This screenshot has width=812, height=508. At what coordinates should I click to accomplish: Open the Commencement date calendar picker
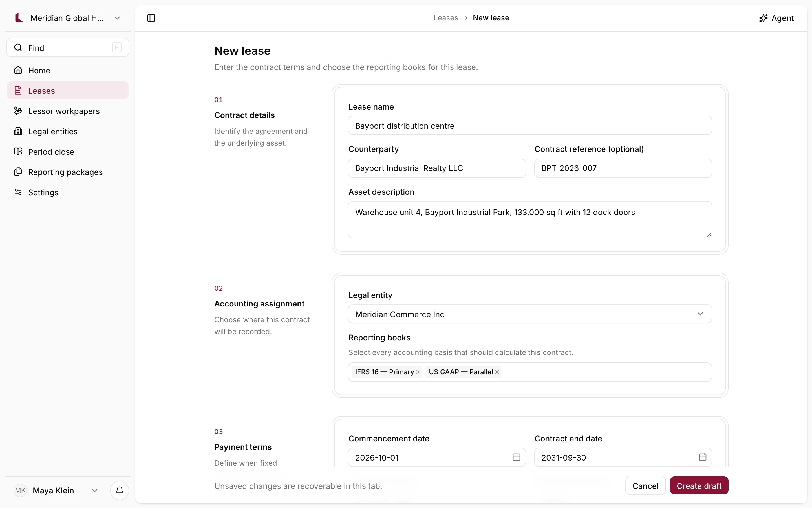(x=517, y=457)
